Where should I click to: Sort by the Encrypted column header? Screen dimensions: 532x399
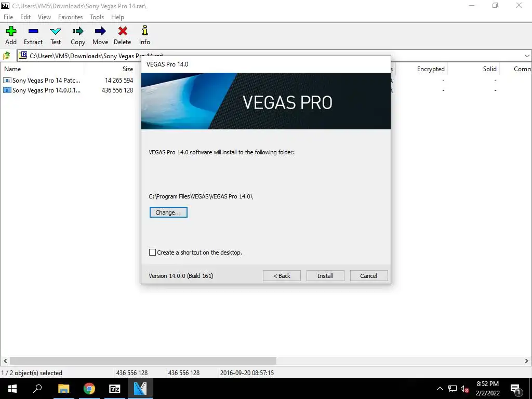click(422, 69)
